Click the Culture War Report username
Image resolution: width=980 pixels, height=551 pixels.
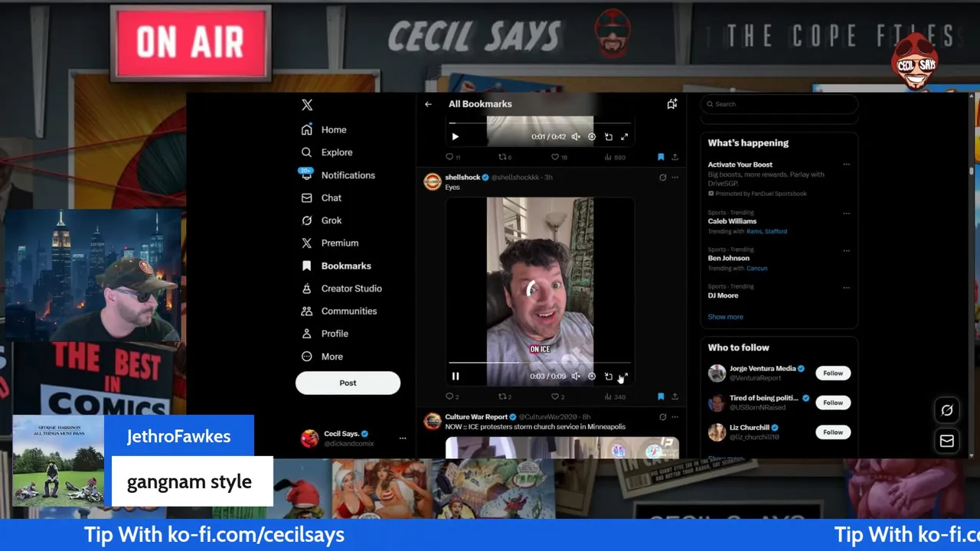tap(476, 417)
